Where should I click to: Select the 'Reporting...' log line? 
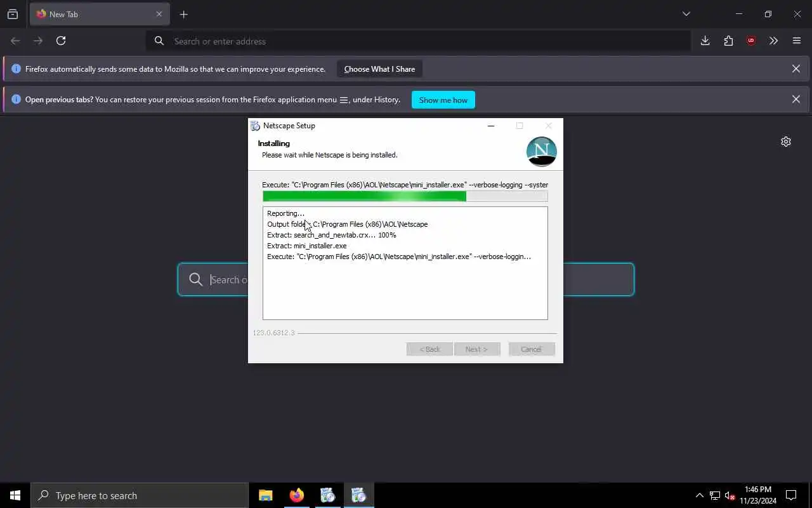tap(285, 213)
